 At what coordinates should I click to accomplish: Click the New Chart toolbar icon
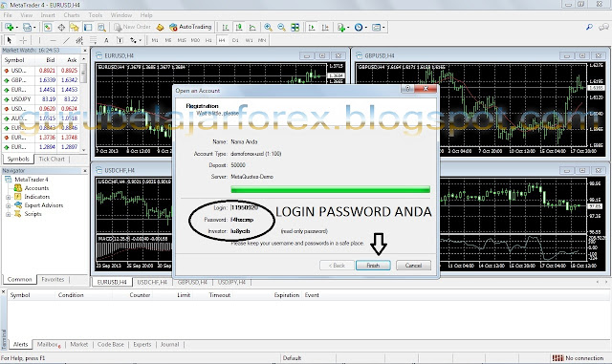[x=10, y=27]
